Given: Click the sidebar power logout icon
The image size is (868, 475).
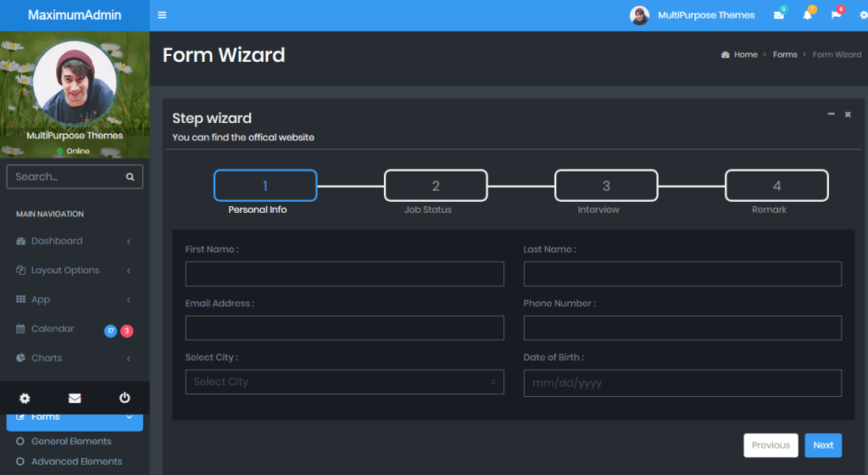Looking at the screenshot, I should point(125,398).
